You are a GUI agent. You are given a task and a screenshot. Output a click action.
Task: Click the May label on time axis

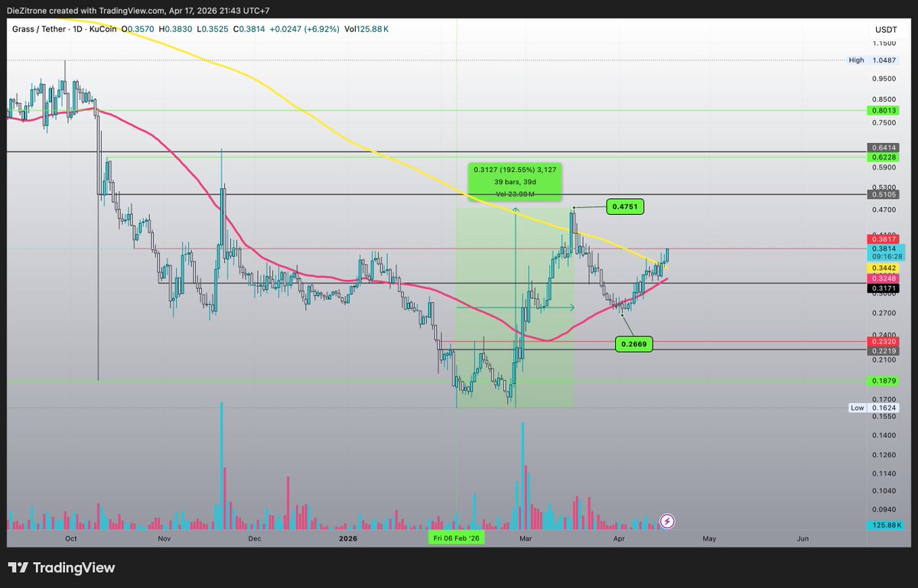[709, 539]
